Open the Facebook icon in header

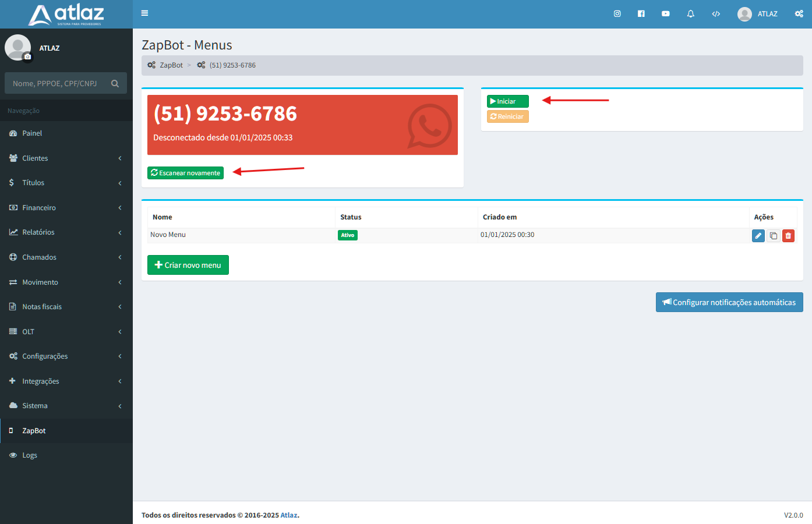point(641,13)
